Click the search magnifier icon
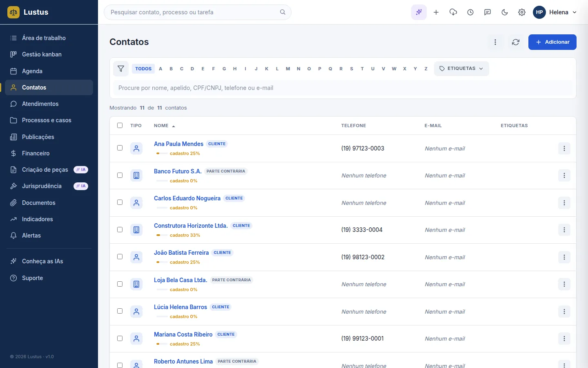588x368 pixels. tap(283, 12)
